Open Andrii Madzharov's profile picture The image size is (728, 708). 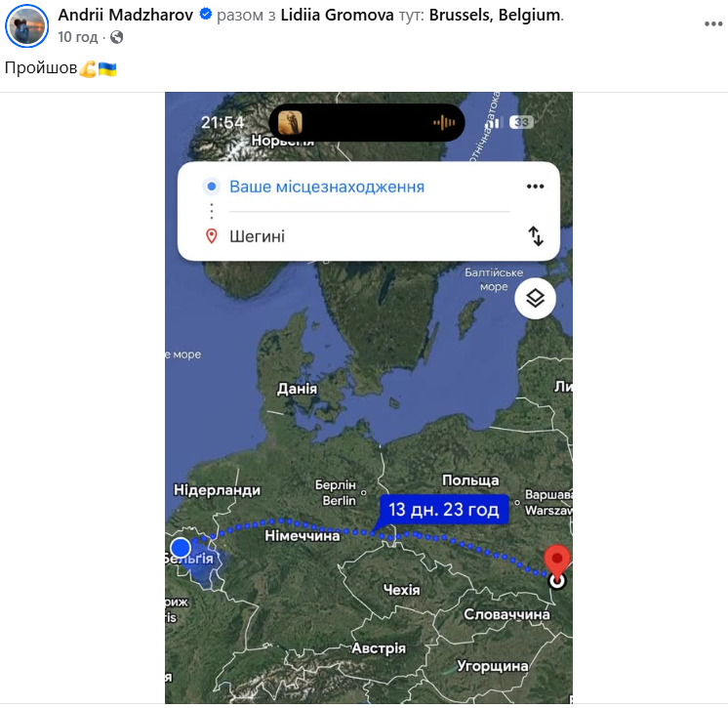coord(26,26)
